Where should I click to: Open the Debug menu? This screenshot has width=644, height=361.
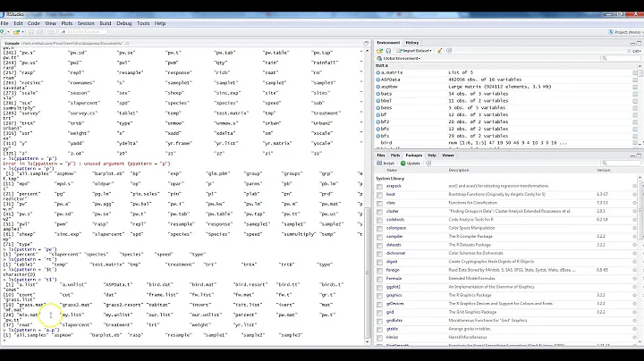coord(124,23)
